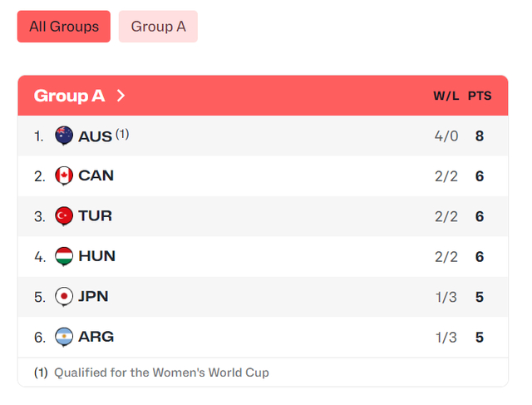Image resolution: width=532 pixels, height=405 pixels.
Task: Click the W/L column header
Action: click(446, 96)
